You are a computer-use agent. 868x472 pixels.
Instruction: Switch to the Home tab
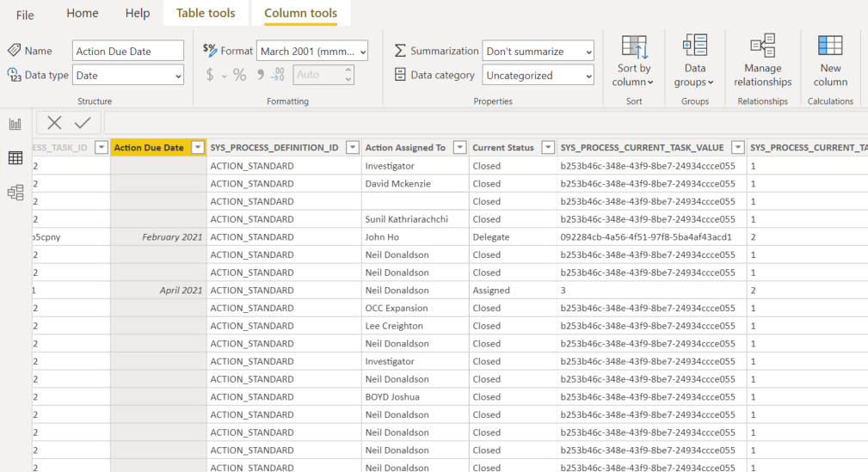[83, 13]
